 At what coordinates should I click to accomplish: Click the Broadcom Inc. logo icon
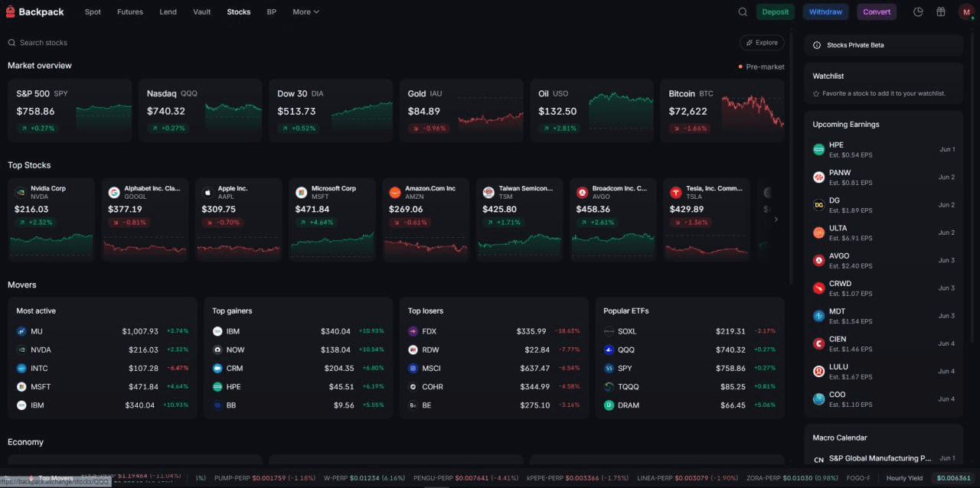coord(582,192)
